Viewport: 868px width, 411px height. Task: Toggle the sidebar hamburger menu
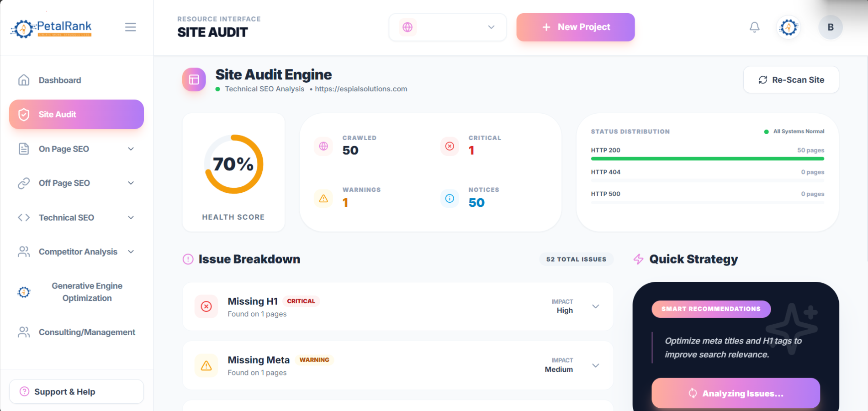[x=131, y=27]
